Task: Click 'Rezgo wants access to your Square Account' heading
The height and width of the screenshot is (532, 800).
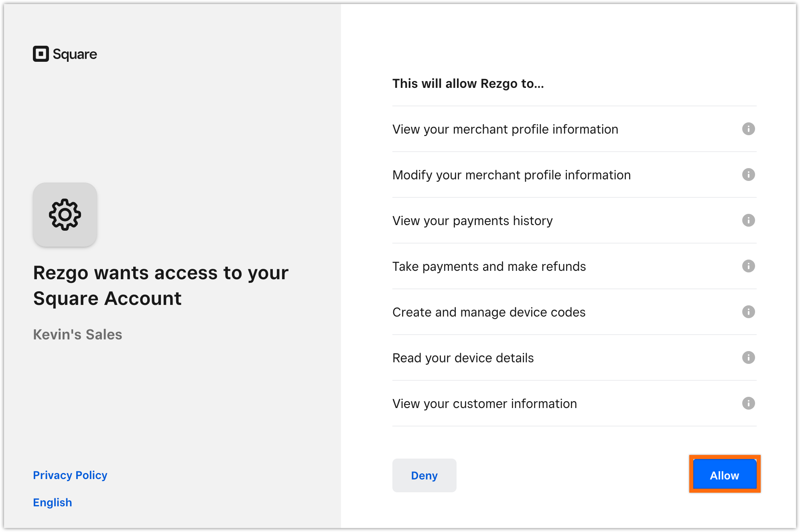Action: [x=161, y=286]
